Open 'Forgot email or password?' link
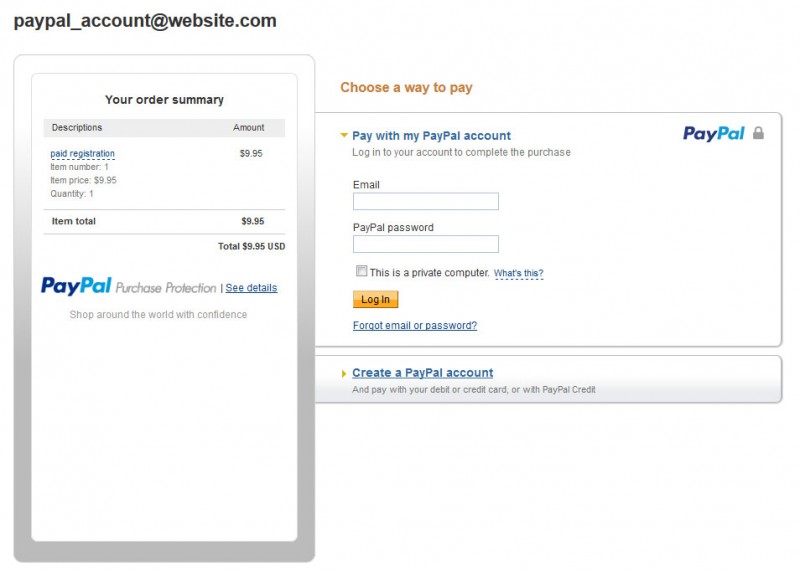 coord(415,326)
